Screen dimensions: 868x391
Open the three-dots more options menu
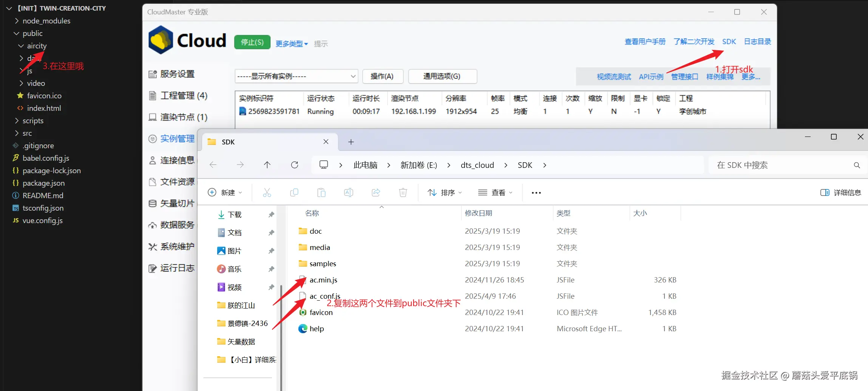(536, 193)
